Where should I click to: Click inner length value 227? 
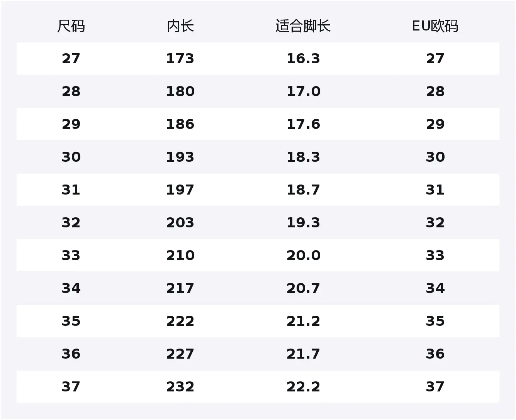pyautogui.click(x=180, y=354)
